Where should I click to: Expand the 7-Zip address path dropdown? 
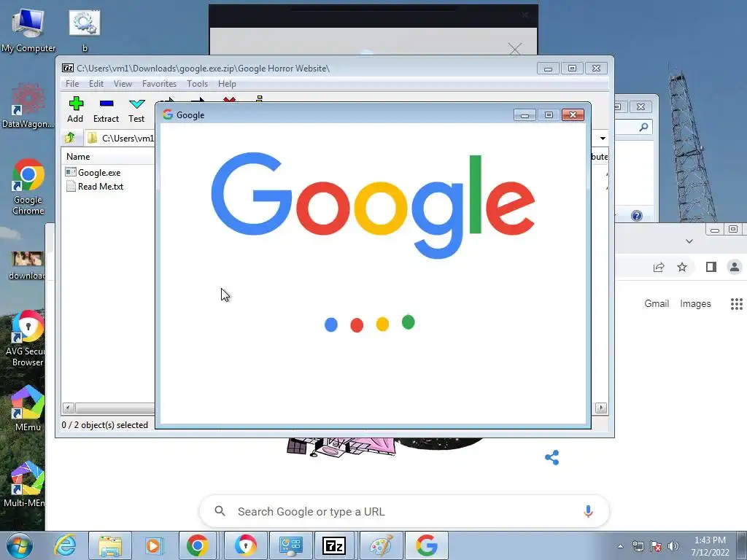pyautogui.click(x=603, y=138)
